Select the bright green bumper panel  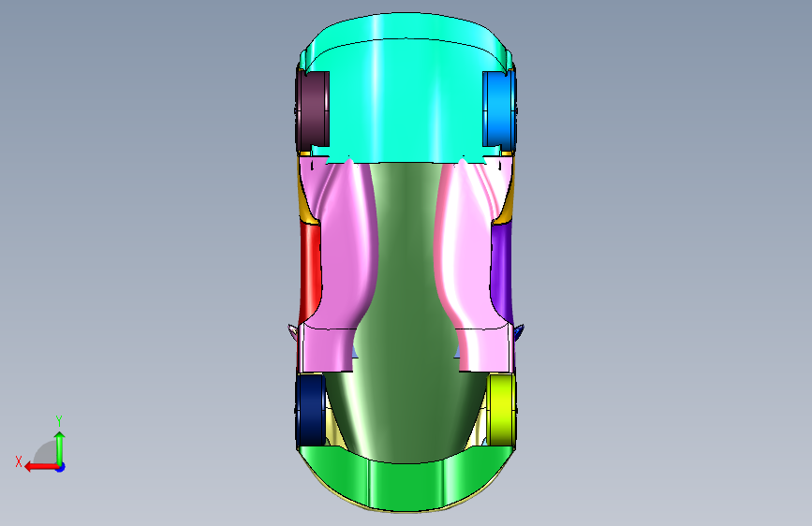coord(406,481)
